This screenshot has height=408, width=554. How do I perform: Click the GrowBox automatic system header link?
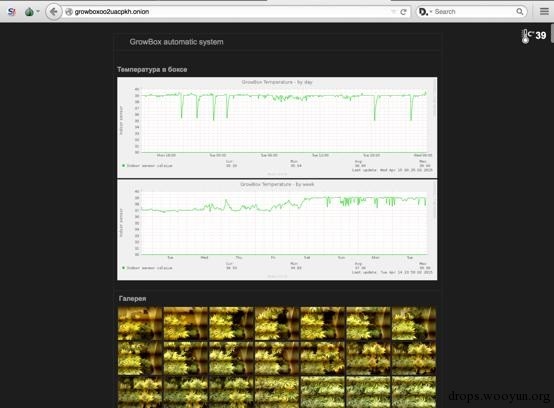(176, 42)
